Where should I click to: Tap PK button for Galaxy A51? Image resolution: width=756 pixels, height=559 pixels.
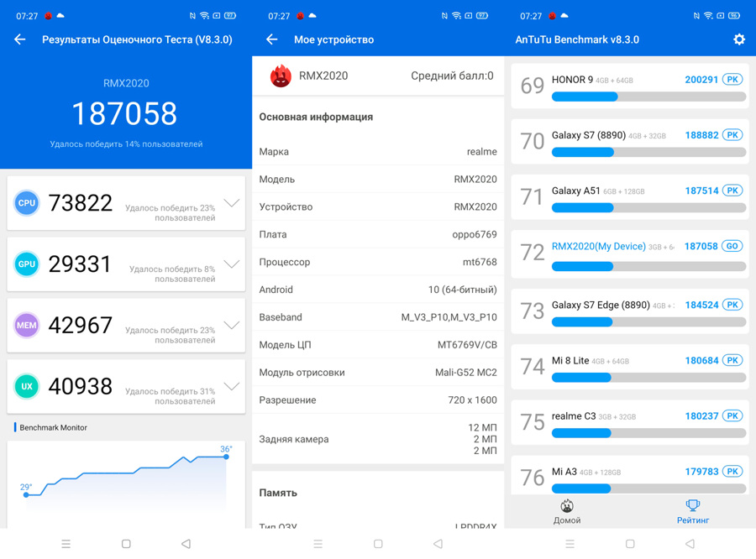(x=732, y=191)
